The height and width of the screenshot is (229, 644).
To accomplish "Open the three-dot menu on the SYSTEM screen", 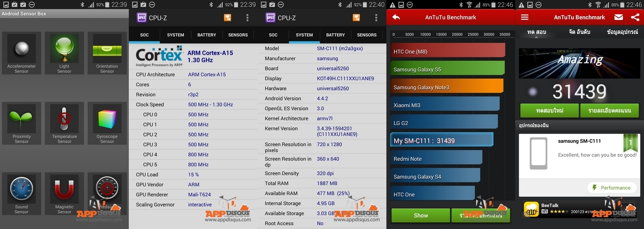I will tap(376, 18).
